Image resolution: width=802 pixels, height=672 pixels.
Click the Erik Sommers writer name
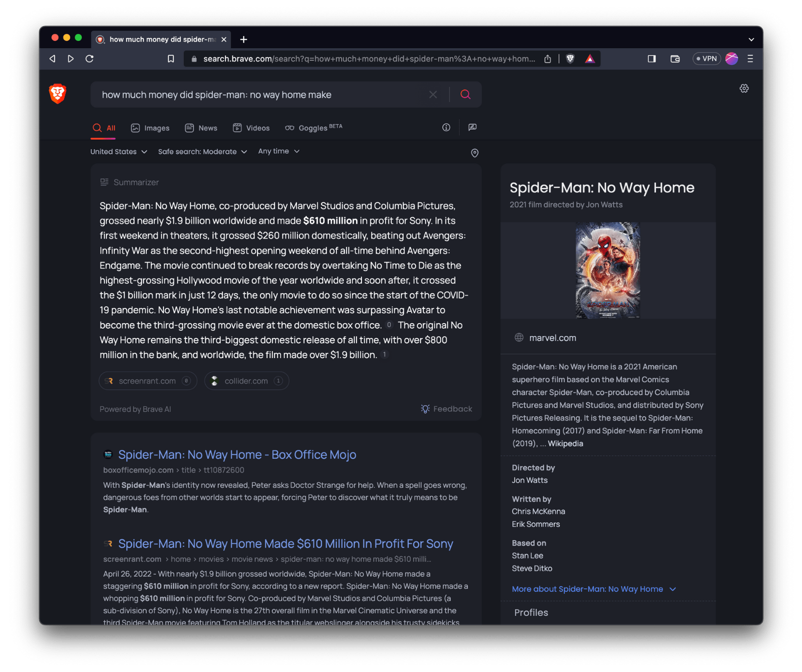pos(535,524)
